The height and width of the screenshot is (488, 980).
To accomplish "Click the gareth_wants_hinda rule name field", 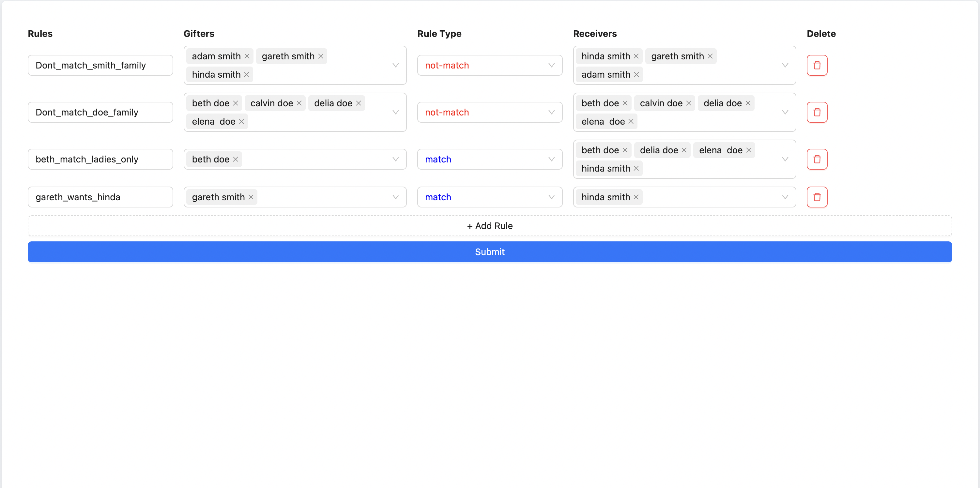I will pyautogui.click(x=100, y=197).
